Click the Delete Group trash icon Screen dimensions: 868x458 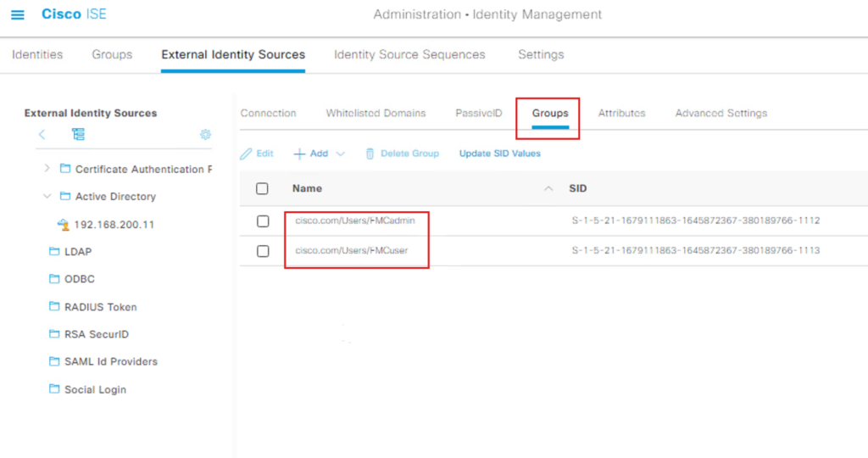[370, 154]
